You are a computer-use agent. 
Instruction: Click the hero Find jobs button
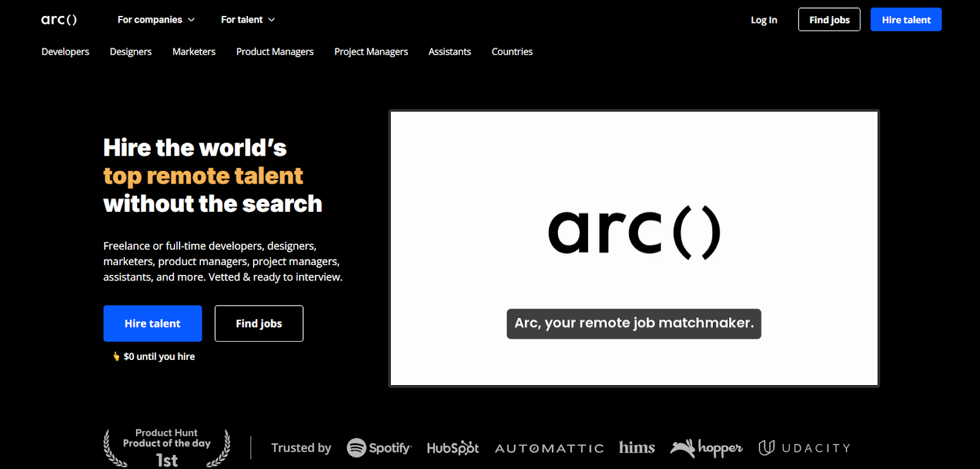point(259,323)
